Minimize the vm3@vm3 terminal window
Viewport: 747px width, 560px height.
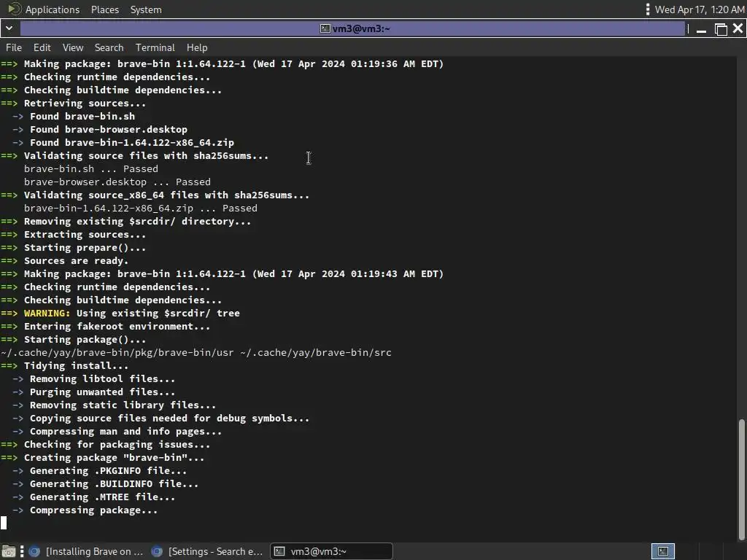pyautogui.click(x=701, y=29)
